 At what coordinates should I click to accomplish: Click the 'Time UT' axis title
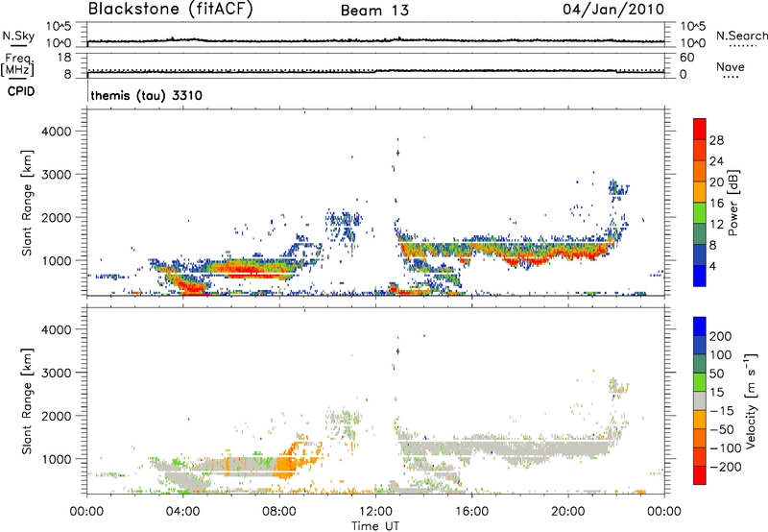click(x=375, y=525)
